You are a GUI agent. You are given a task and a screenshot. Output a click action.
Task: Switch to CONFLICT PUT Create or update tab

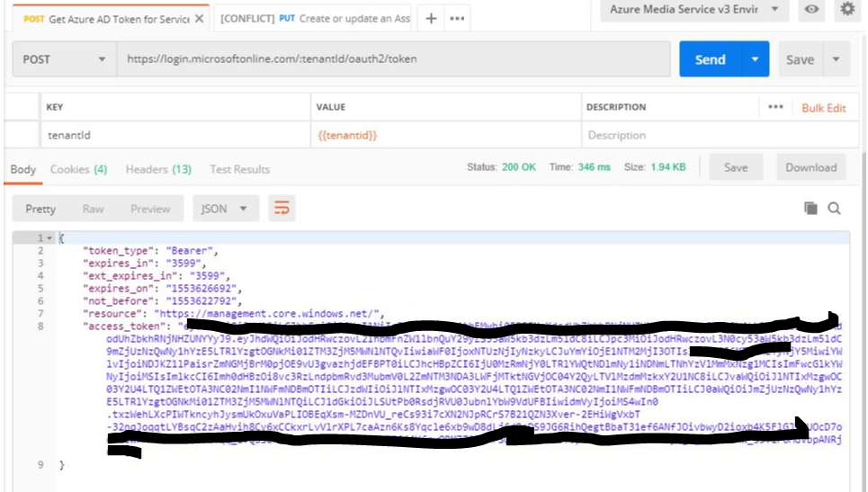315,19
